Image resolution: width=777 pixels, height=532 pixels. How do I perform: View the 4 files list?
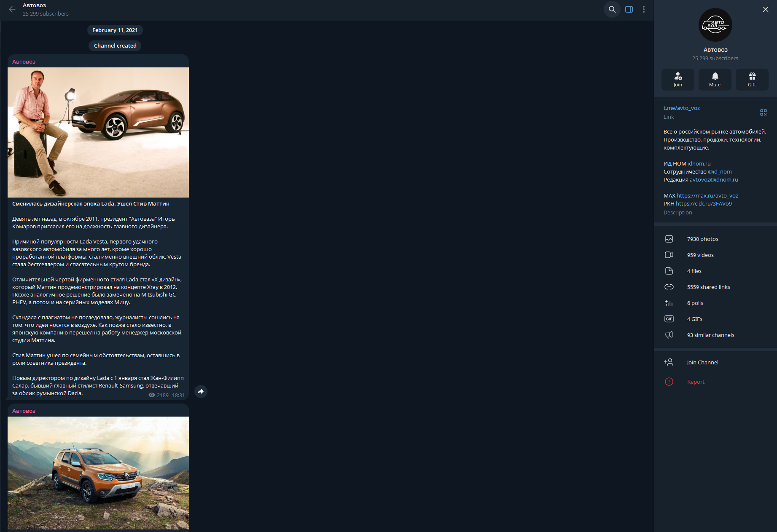[x=694, y=271]
